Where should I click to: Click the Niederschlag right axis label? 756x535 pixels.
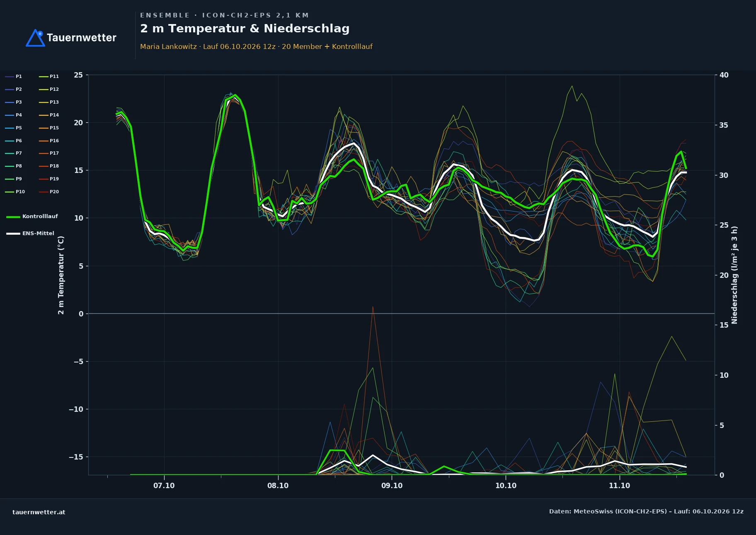(734, 275)
